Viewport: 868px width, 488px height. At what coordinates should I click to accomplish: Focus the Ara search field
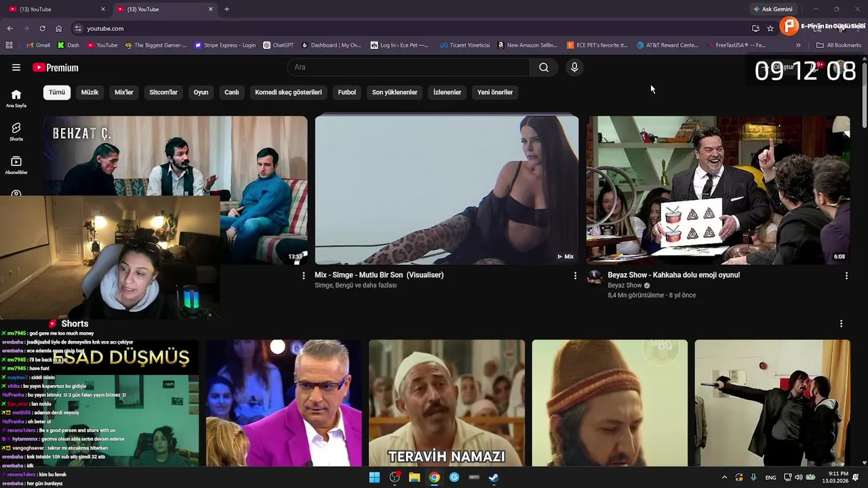pyautogui.click(x=409, y=67)
